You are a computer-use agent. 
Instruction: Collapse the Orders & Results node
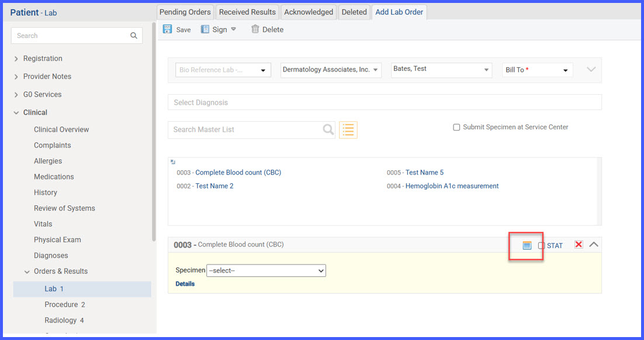coord(27,272)
